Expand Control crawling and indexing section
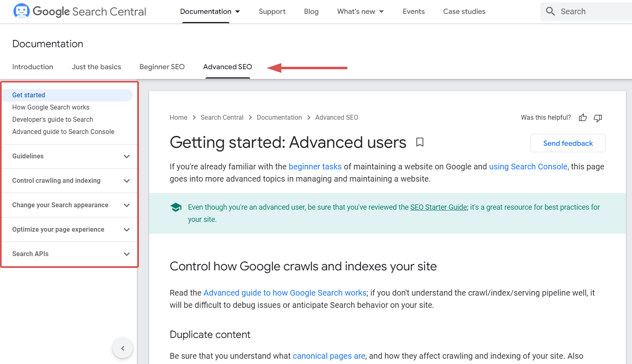This screenshot has height=364, width=632. [70, 181]
